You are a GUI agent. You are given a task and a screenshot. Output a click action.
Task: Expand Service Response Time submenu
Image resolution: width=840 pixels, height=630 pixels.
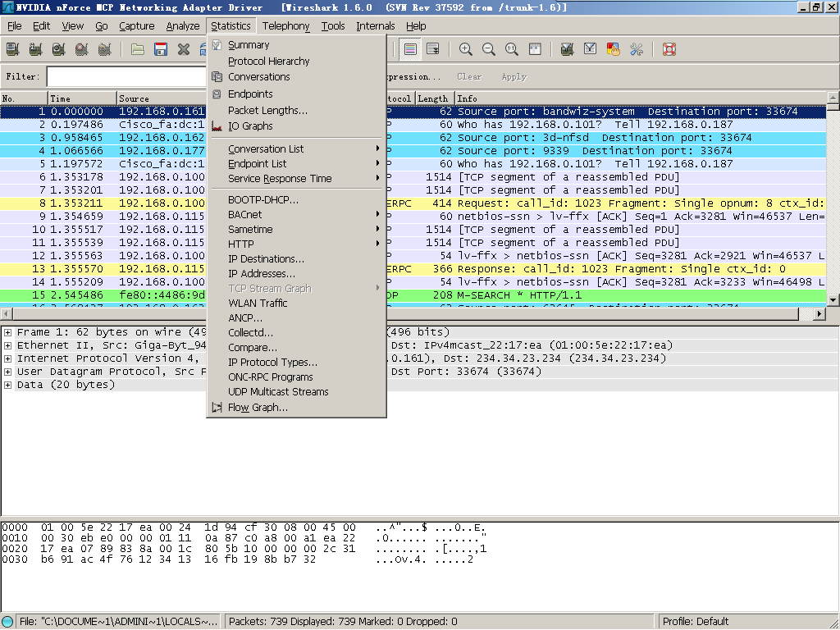[296, 178]
